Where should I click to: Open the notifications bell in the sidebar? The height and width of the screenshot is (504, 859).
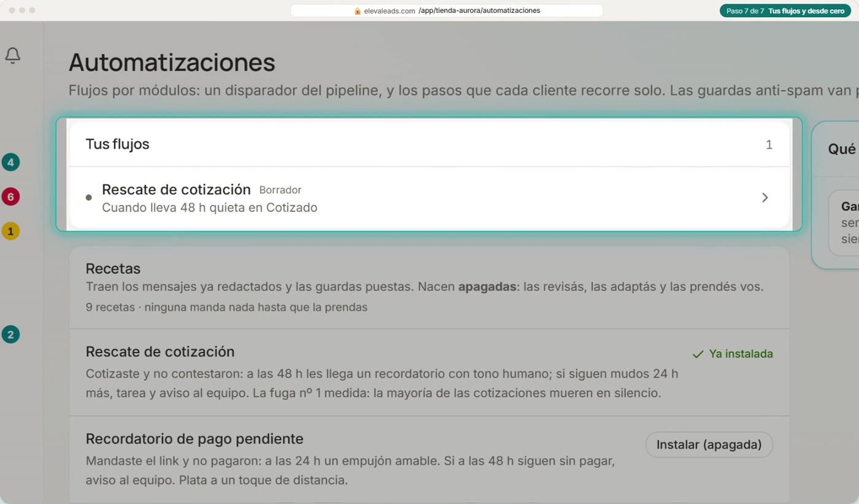[x=12, y=56]
